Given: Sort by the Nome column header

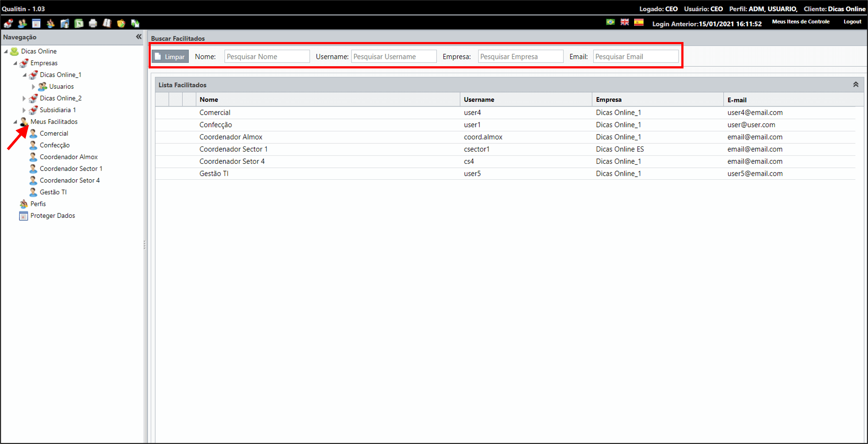Looking at the screenshot, I should [x=328, y=100].
